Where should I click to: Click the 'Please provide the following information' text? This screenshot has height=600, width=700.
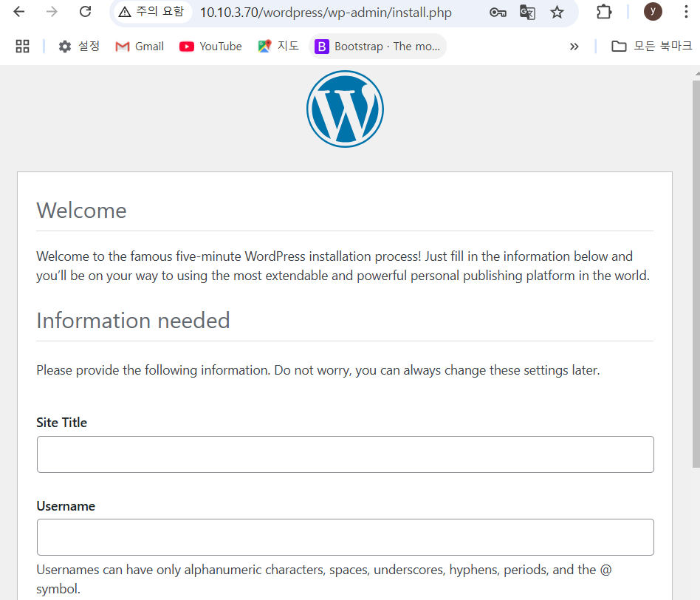pos(318,370)
